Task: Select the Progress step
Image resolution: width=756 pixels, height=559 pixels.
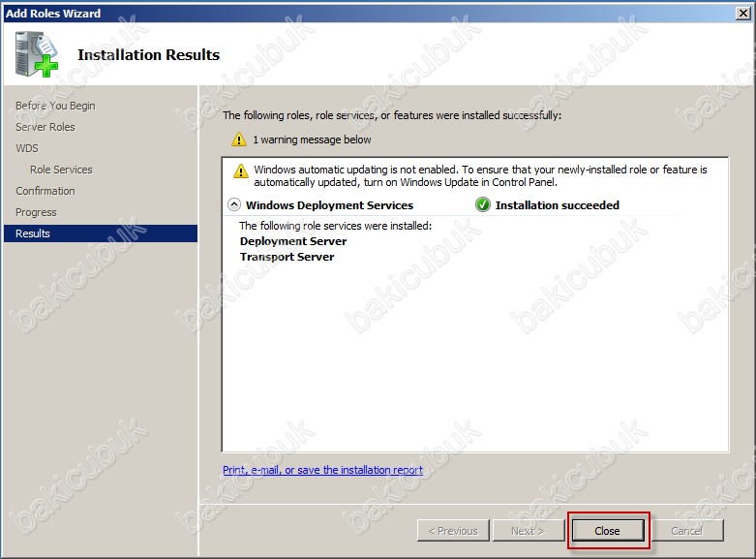Action: pos(36,212)
